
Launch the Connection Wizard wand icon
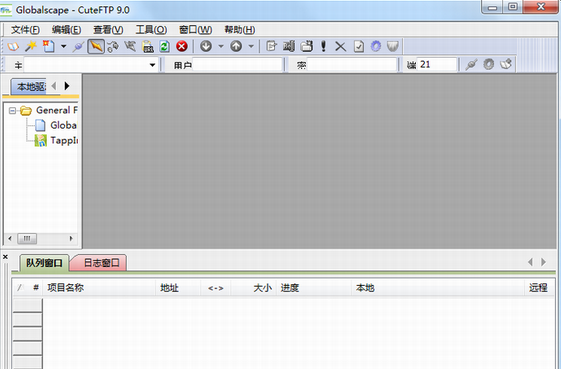coord(31,47)
